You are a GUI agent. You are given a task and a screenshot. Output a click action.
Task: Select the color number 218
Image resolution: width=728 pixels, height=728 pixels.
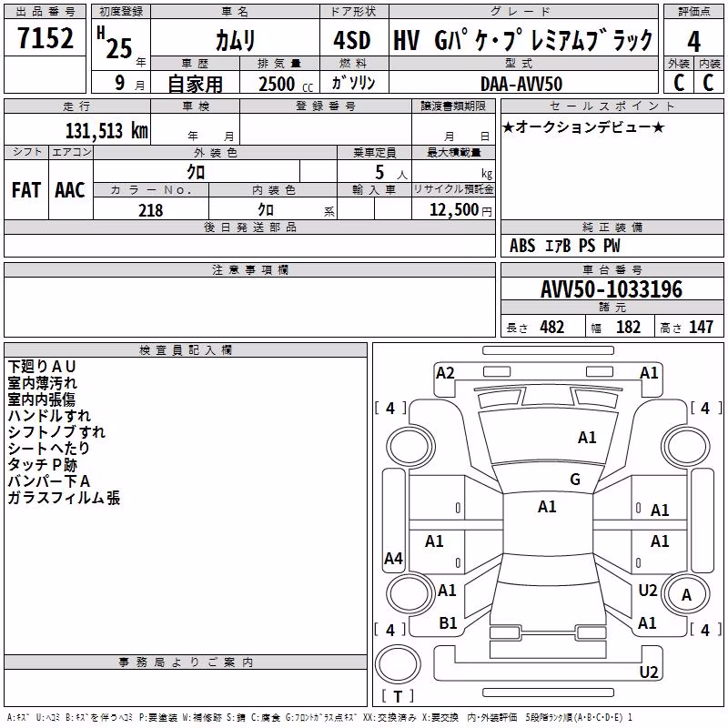150,210
